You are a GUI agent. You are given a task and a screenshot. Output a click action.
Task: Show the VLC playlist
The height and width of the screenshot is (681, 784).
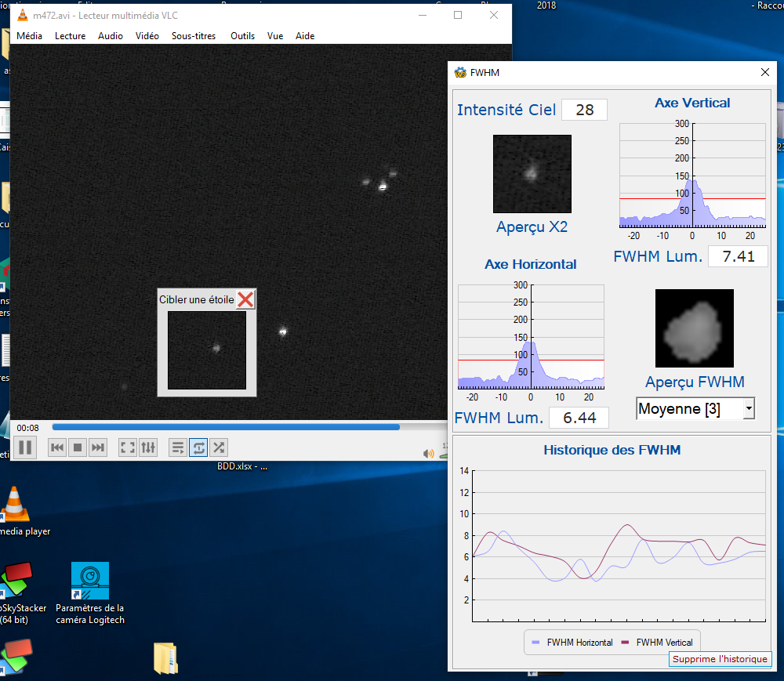tap(178, 447)
